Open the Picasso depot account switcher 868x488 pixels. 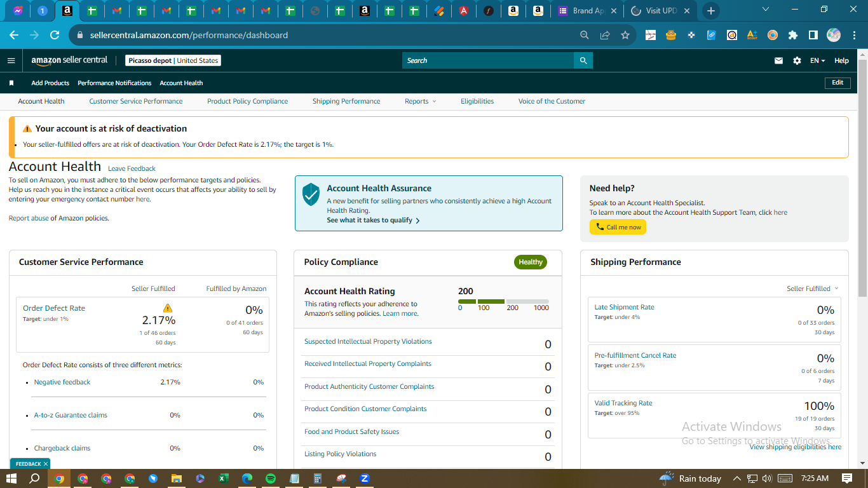(x=173, y=60)
